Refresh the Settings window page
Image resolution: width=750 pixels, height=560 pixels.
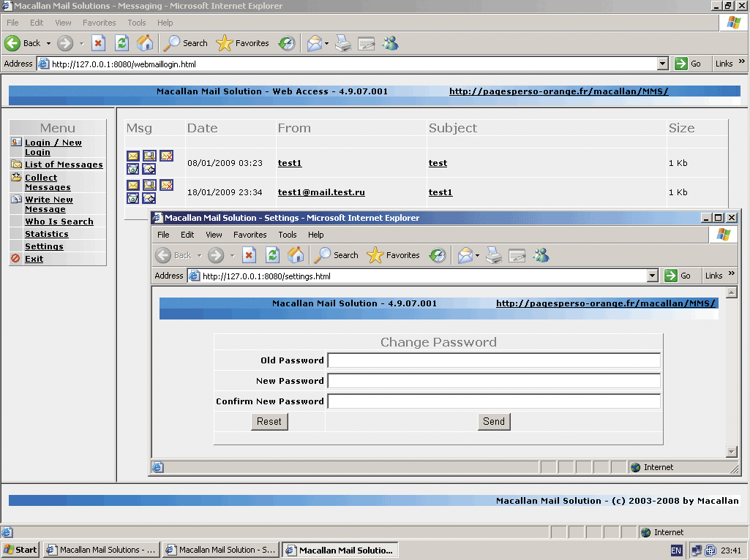click(273, 255)
